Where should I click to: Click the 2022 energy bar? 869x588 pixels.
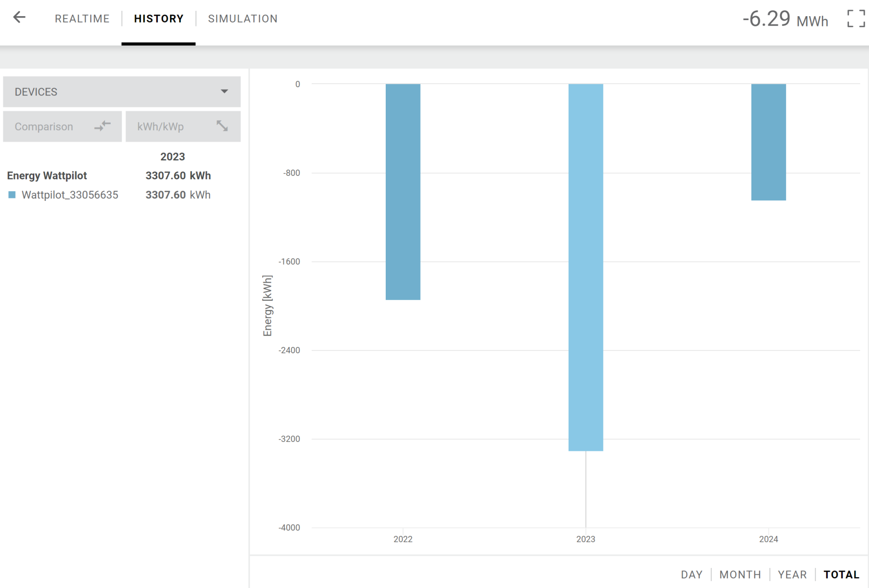pyautogui.click(x=403, y=192)
